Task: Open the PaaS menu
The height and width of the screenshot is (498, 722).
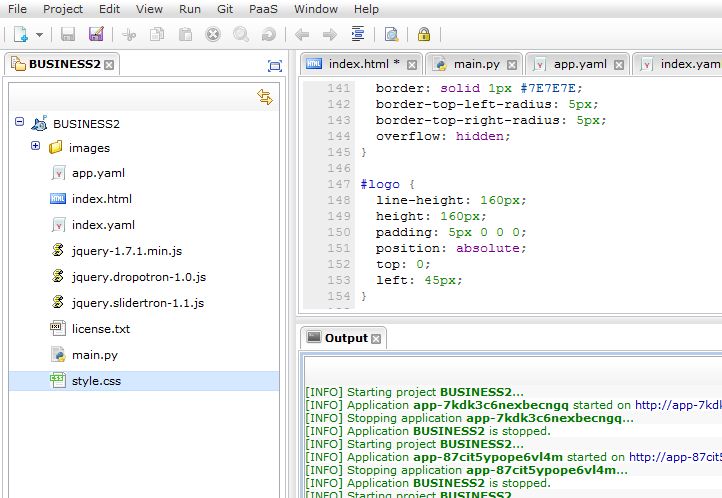Action: (262, 9)
